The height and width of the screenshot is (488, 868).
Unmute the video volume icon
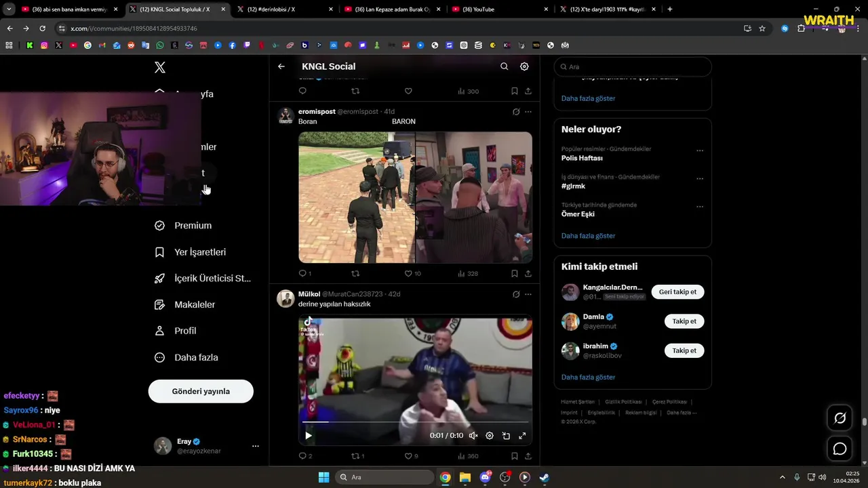click(473, 436)
